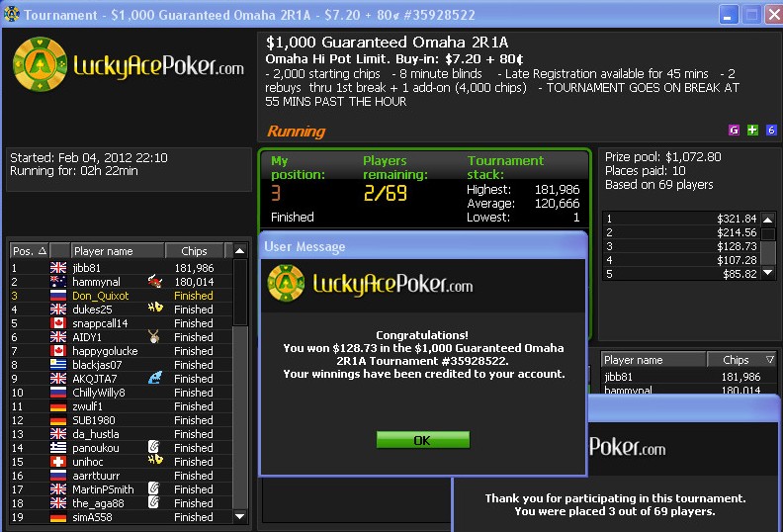Sort left player list by Chips header
783x532 pixels.
coord(194,251)
